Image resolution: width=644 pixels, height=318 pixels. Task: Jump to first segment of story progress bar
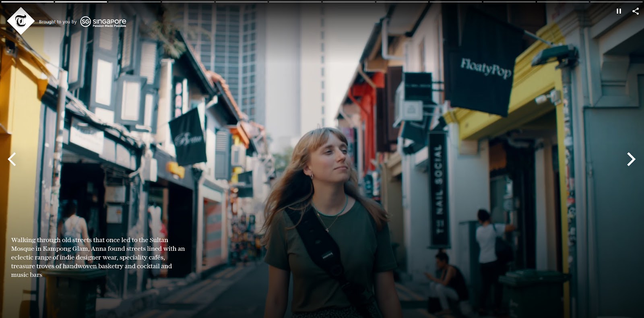[x=27, y=2]
